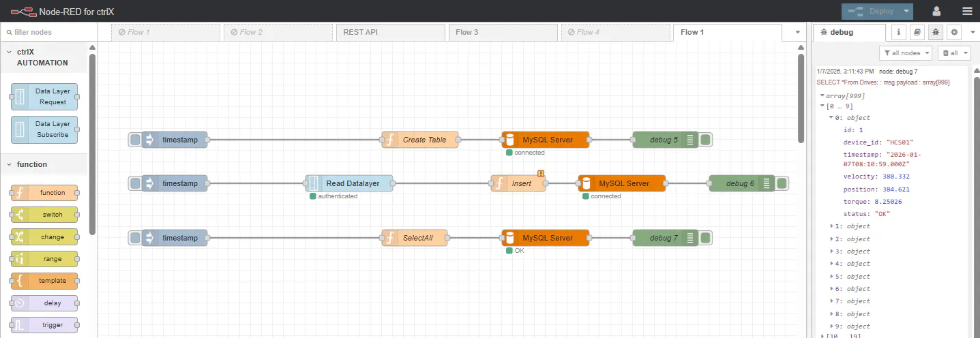Select the Read Datalayer node
The width and height of the screenshot is (980, 338).
pos(349,183)
